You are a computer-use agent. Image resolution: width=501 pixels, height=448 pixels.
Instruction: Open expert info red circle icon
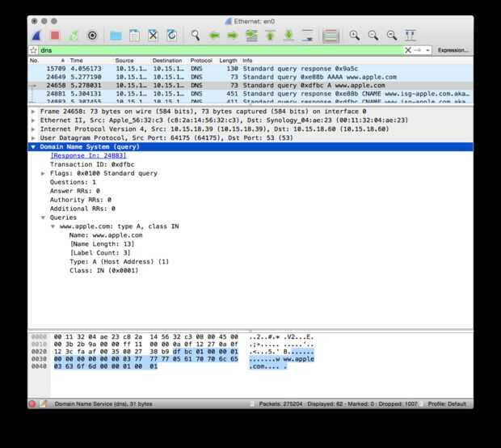32,404
